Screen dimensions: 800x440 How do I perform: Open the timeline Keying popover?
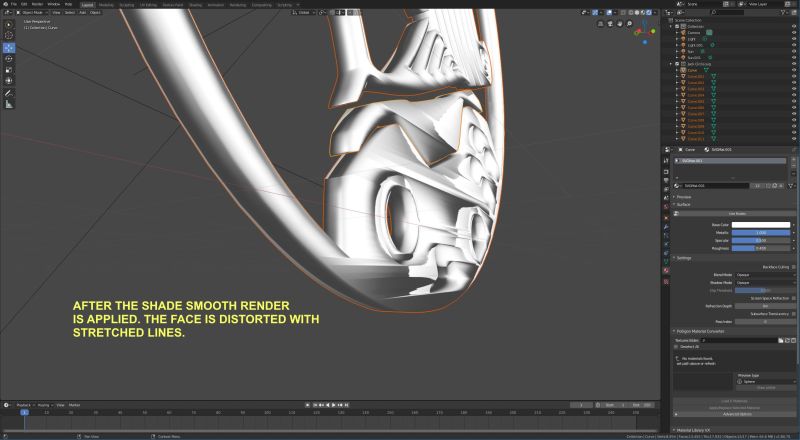pyautogui.click(x=44, y=405)
